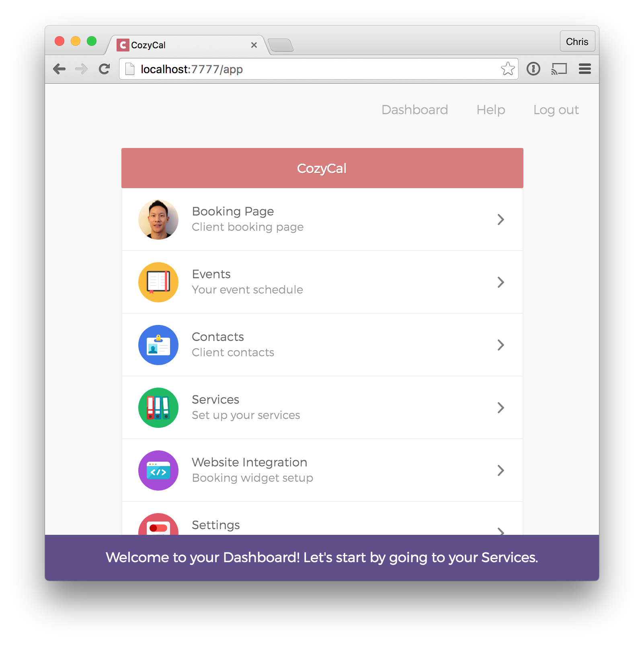This screenshot has height=645, width=644.
Task: Open the Events notebook icon
Action: point(158,282)
